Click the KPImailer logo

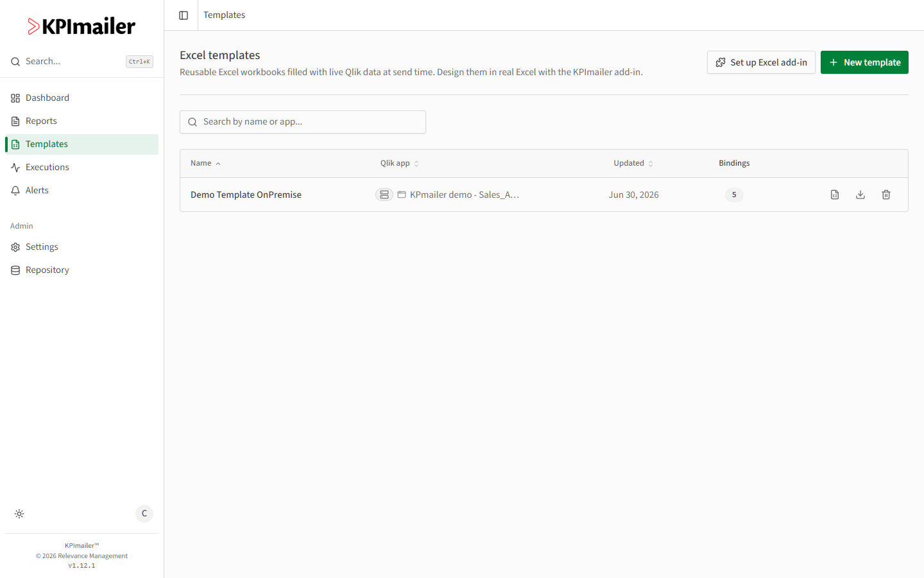pyautogui.click(x=81, y=26)
